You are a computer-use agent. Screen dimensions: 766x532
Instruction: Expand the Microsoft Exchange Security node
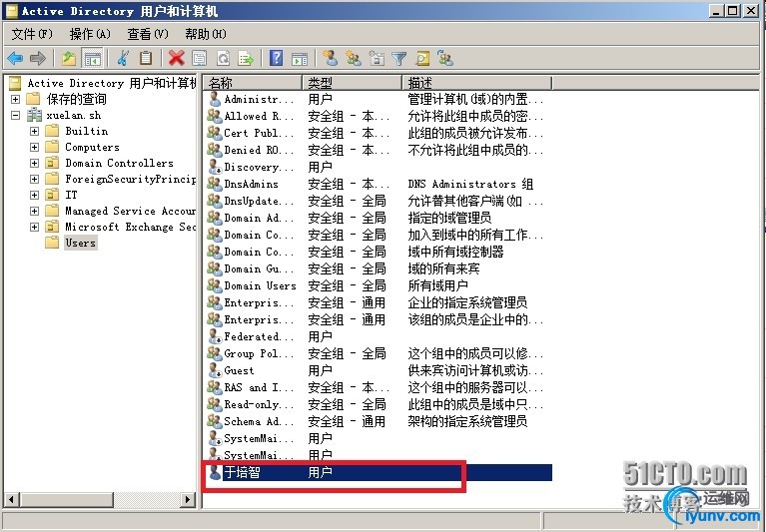tap(34, 227)
